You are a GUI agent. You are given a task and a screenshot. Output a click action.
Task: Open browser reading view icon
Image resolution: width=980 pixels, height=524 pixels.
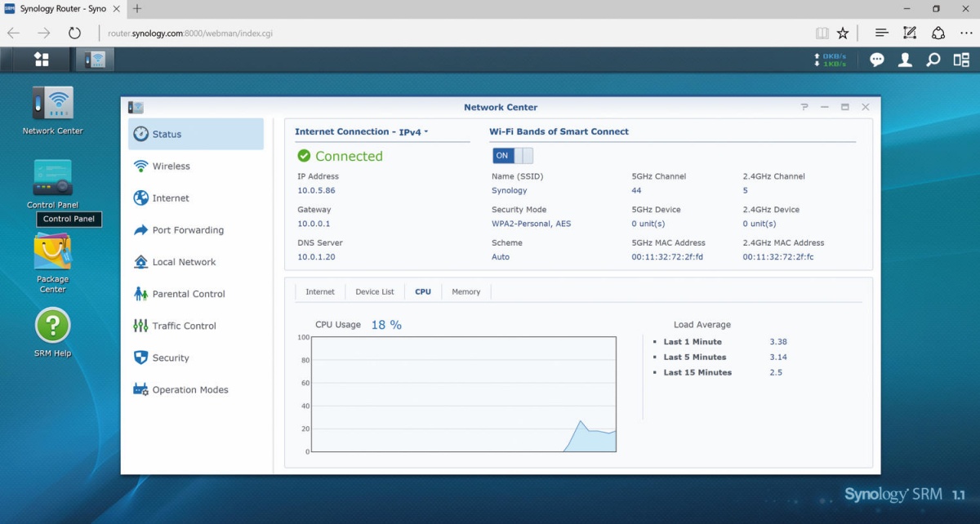(x=822, y=33)
